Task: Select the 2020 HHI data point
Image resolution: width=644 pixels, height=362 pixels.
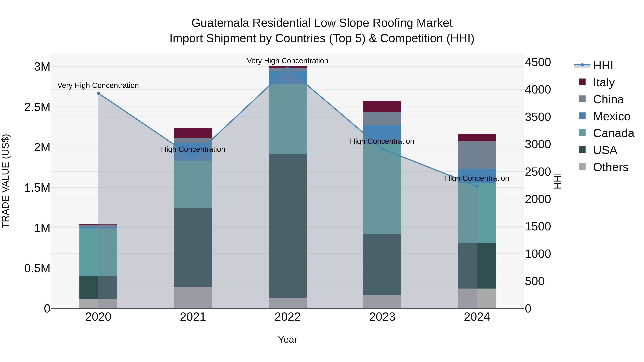Action: 98,93
